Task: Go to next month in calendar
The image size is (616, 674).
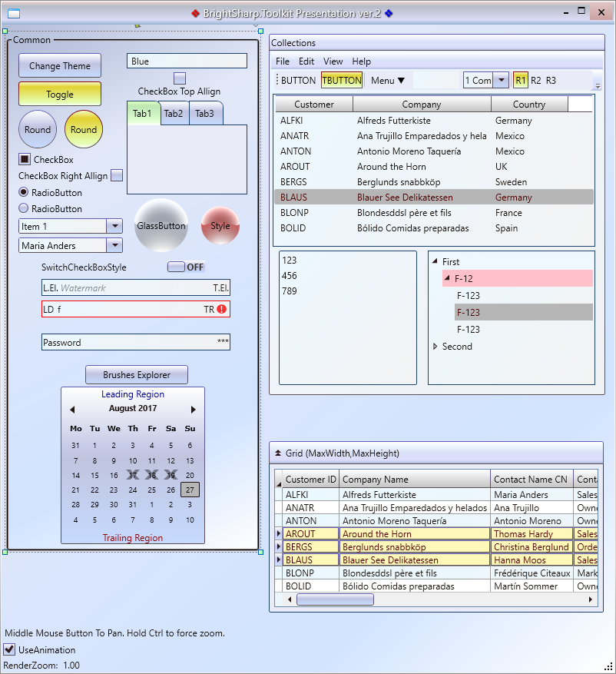Action: click(x=194, y=410)
